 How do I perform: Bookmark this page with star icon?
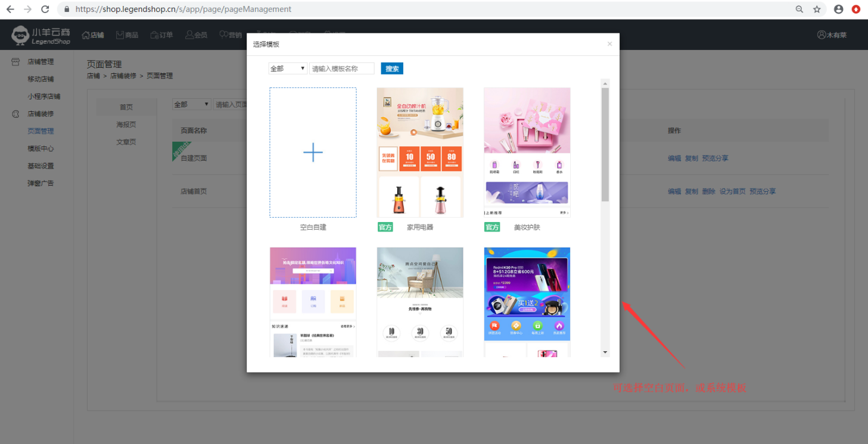click(817, 10)
